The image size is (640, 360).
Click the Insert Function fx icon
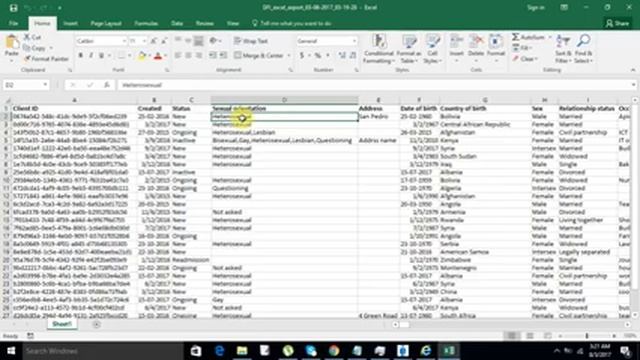107,85
